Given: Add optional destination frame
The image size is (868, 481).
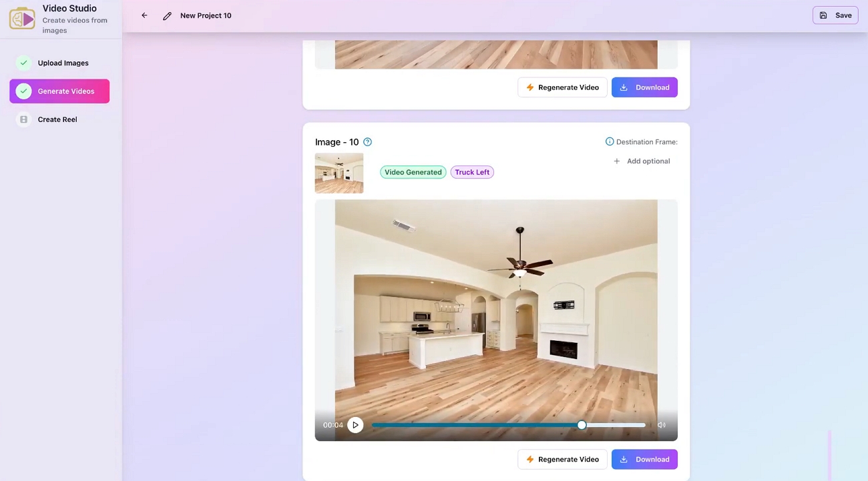Looking at the screenshot, I should click(642, 161).
